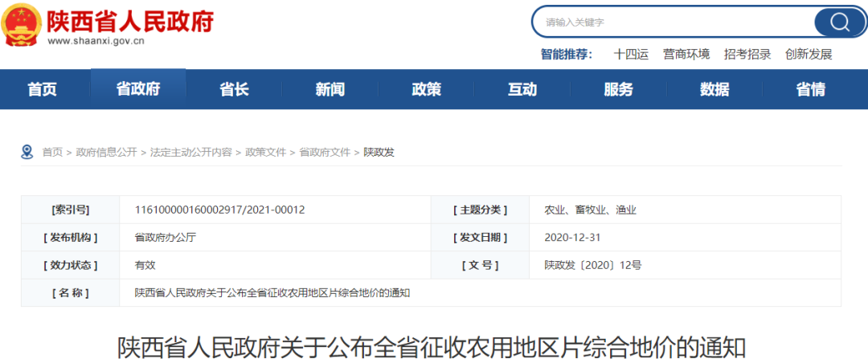
Task: Click the Shaanxi government national emblem logo
Action: pyautogui.click(x=21, y=25)
